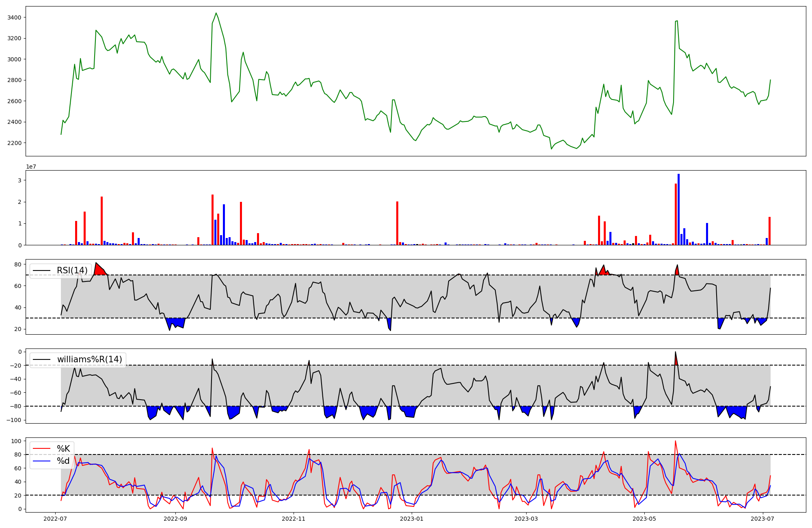Screen dimensions: 812x528
Task: Click the 2023-03 x-axis date label
Action: 526,519
